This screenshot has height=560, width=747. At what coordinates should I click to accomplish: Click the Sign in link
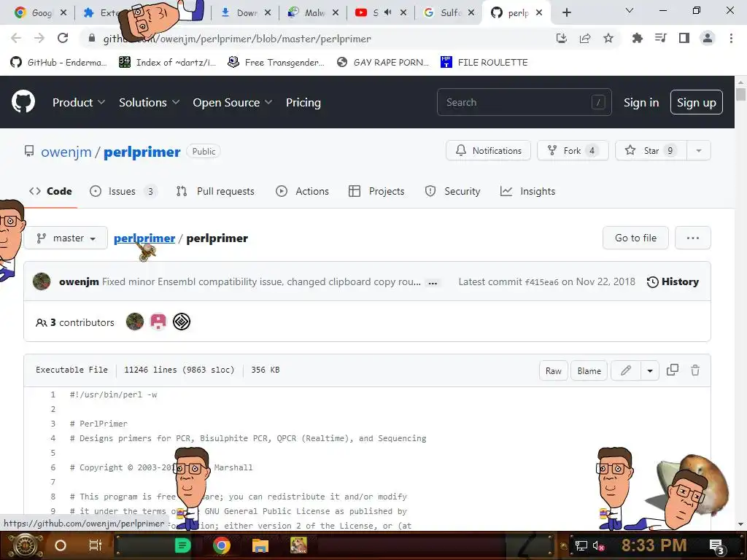click(641, 102)
